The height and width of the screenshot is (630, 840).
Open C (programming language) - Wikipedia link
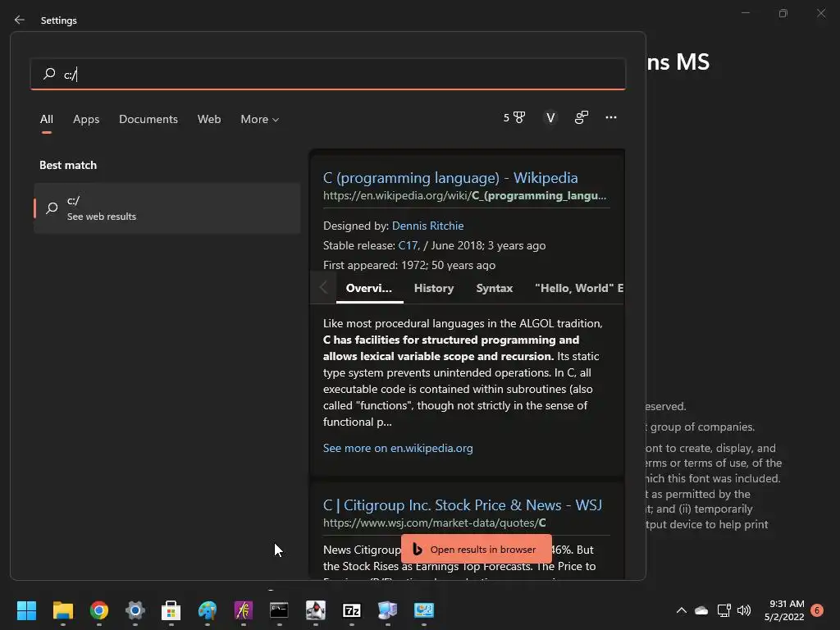click(450, 177)
